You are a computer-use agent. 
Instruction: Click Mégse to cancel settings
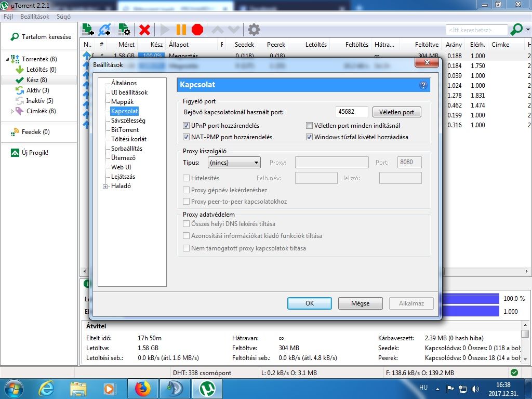click(361, 303)
